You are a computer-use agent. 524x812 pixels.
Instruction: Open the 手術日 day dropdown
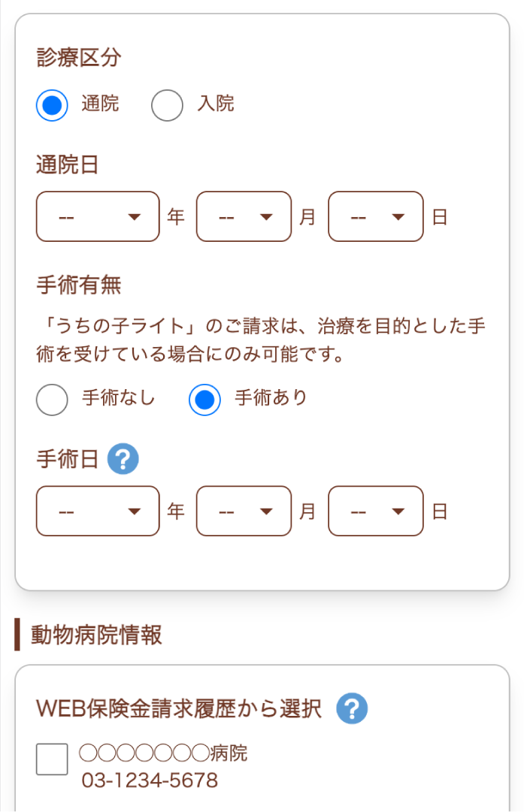coord(375,511)
